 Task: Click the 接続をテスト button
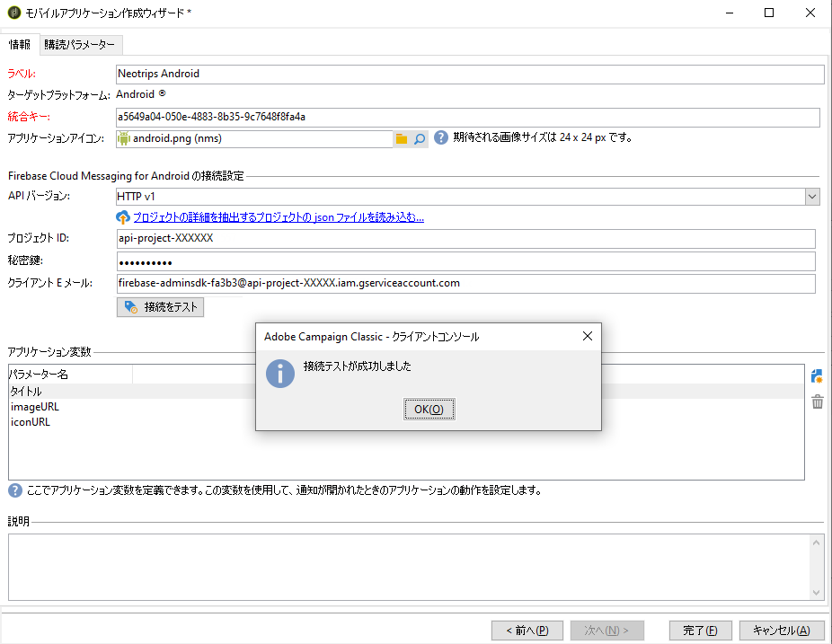160,307
